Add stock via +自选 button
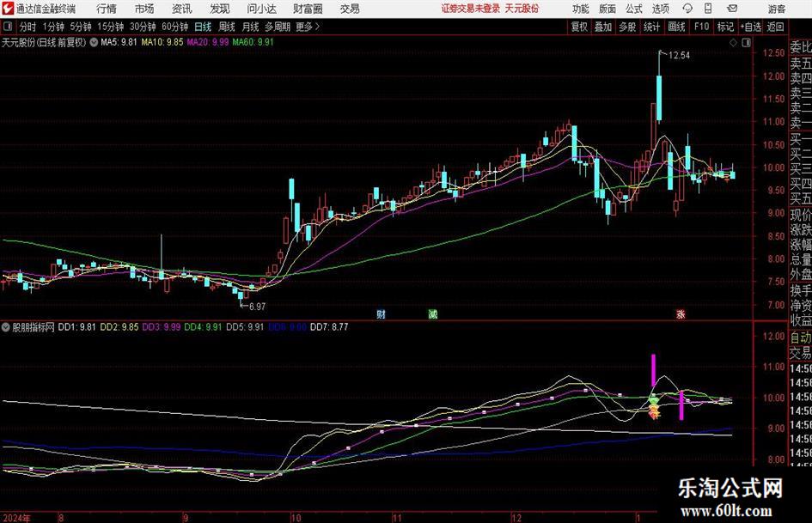 coord(750,27)
